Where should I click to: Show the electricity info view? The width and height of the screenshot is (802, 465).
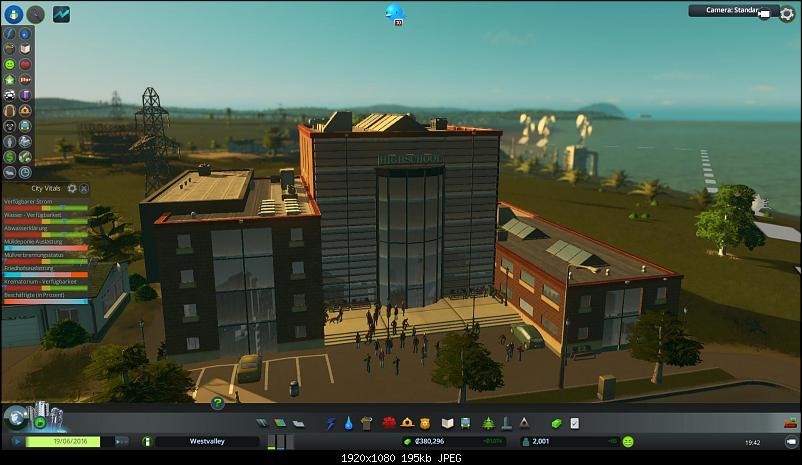click(x=10, y=34)
